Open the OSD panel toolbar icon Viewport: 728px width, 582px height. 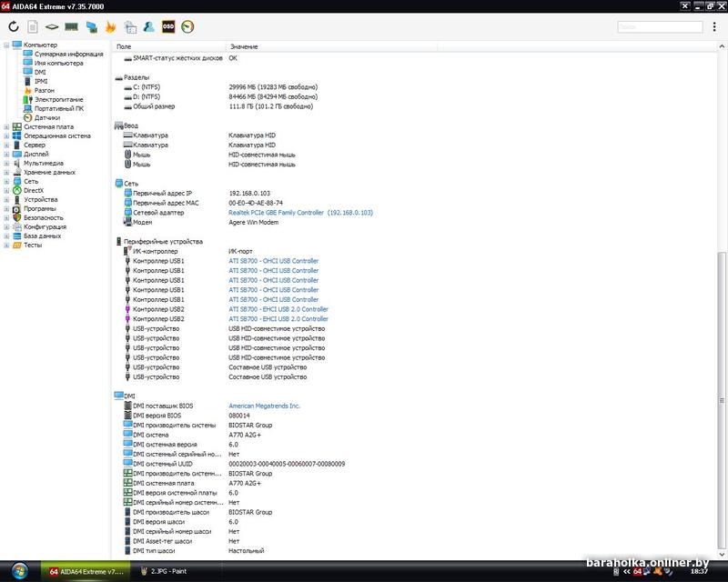point(168,27)
